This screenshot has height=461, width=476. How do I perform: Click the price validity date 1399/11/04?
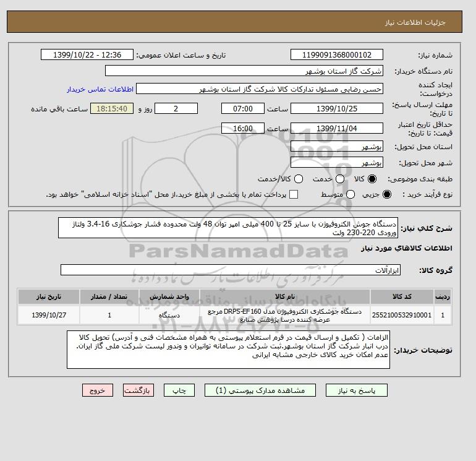[x=337, y=128]
